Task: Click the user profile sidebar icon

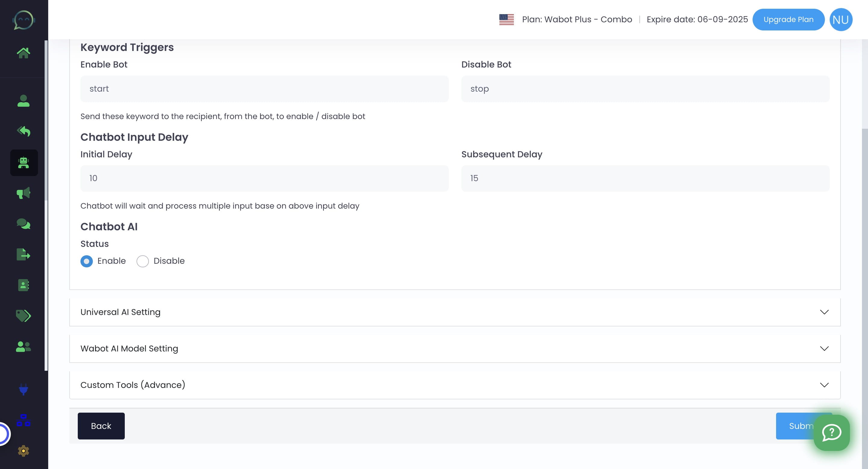Action: (23, 101)
